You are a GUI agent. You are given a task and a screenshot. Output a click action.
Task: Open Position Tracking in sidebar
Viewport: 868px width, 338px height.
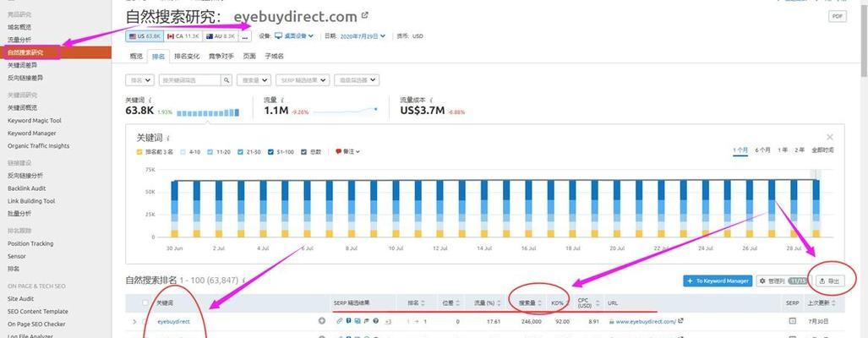pyautogui.click(x=30, y=244)
